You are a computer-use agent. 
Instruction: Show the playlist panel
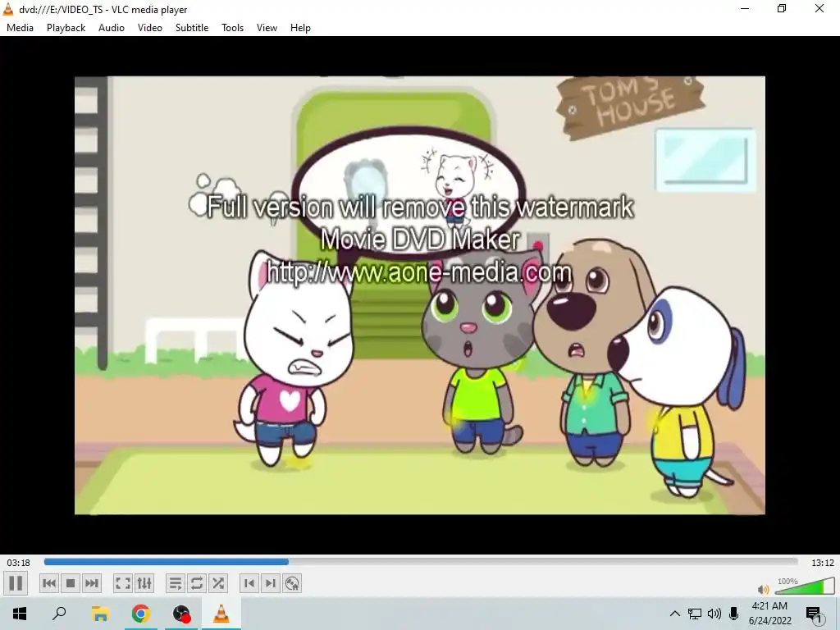pyautogui.click(x=176, y=583)
